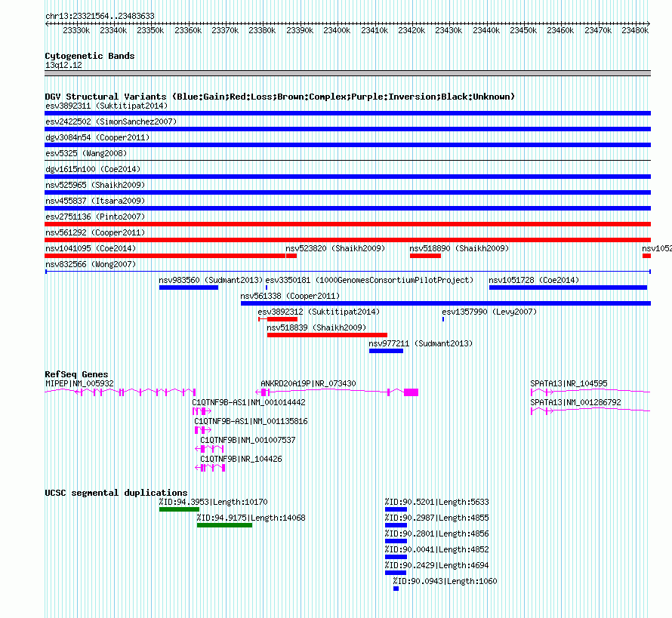Image resolution: width=672 pixels, height=618 pixels.
Task: Click the gray 13q12.12 cytogenetic band bar
Action: click(x=347, y=73)
